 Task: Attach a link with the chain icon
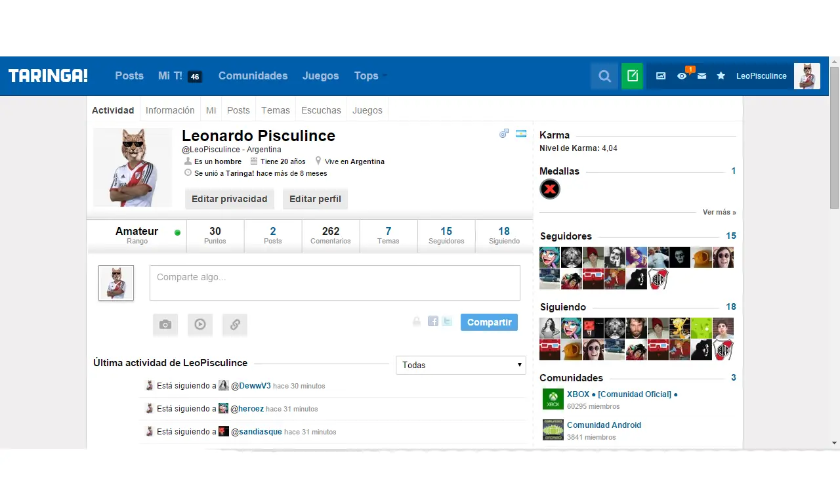[x=235, y=324]
